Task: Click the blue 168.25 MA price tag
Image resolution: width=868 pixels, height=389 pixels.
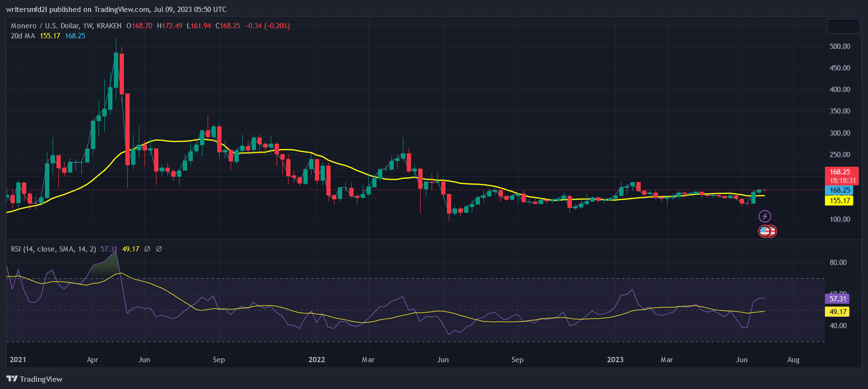Action: click(x=839, y=190)
